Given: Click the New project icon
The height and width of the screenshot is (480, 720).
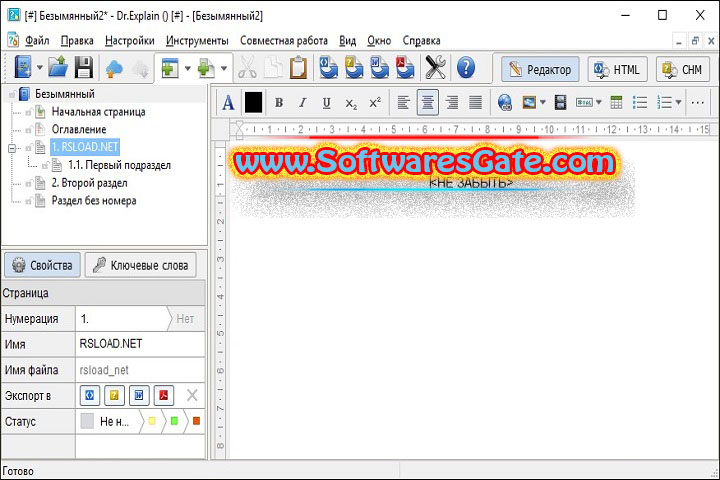Looking at the screenshot, I should pyautogui.click(x=23, y=68).
